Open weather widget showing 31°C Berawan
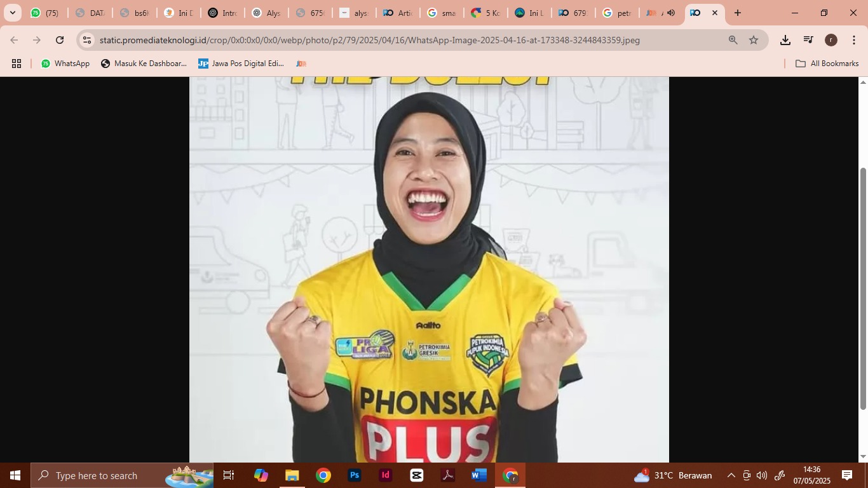This screenshot has width=868, height=488. point(673,475)
